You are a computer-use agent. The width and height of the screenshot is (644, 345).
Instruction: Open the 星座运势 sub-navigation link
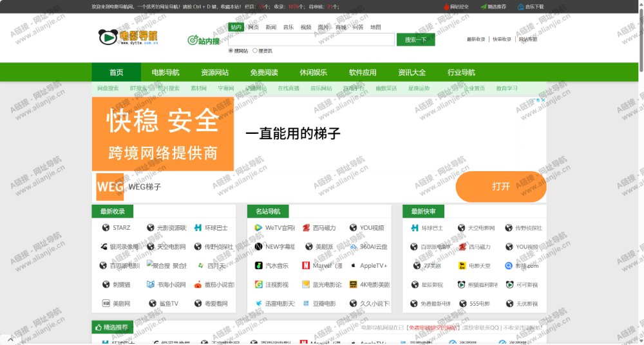[x=419, y=88]
